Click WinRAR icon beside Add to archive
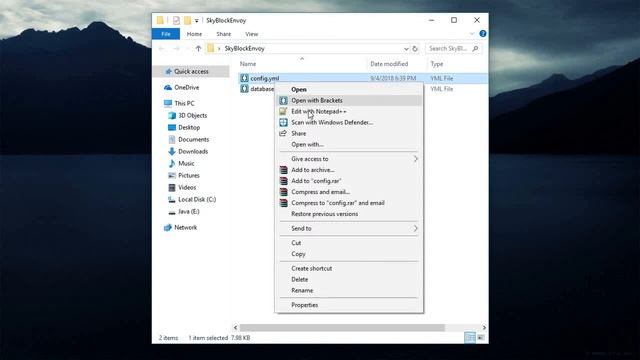640x360 pixels. 283,170
